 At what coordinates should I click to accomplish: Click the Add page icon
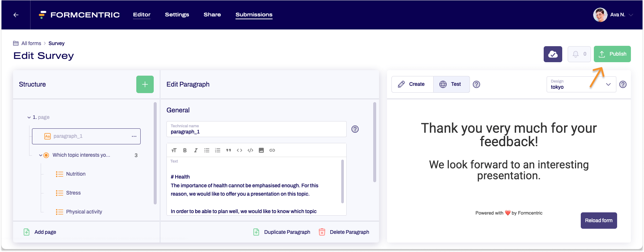click(27, 232)
